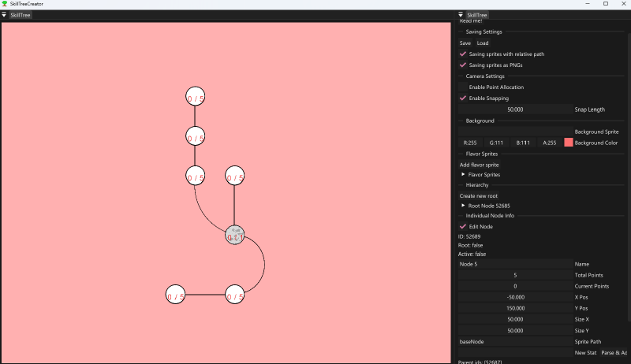The height and width of the screenshot is (364, 631).
Task: Open the canvas window's dock menu triangle
Action: tap(4, 15)
